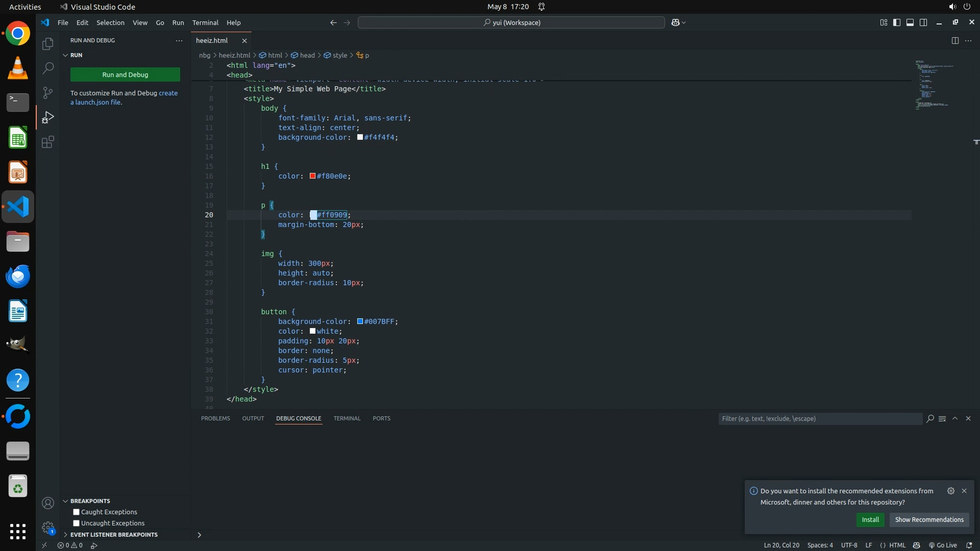Toggle the primary side bar layout icon
Viewport: 980px width, 551px height.
(x=897, y=22)
